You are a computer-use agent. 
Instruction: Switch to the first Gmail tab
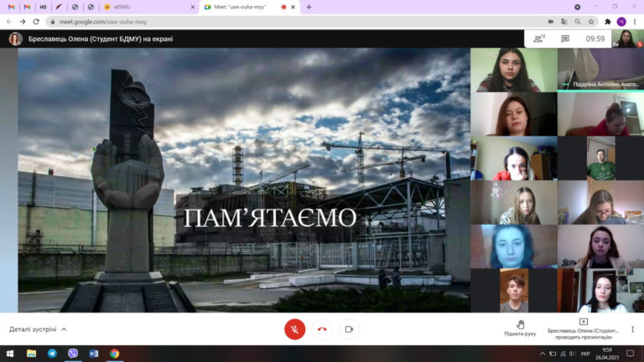(x=11, y=7)
